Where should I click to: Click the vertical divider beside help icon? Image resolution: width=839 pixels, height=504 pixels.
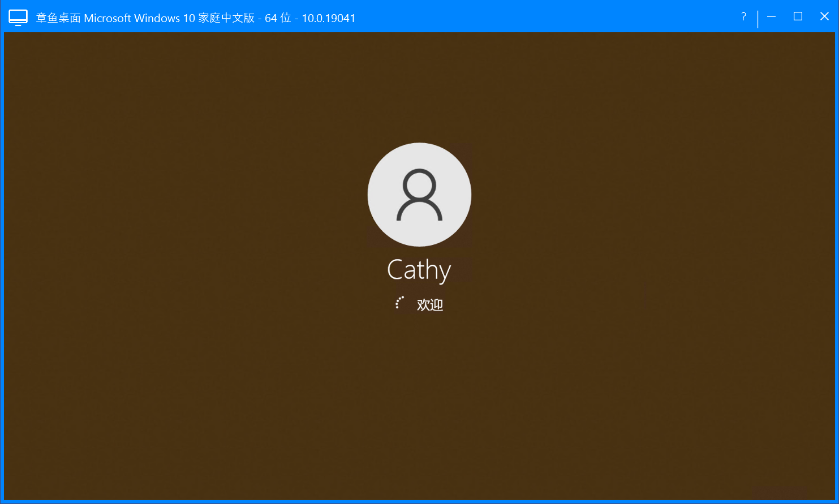[x=758, y=18]
